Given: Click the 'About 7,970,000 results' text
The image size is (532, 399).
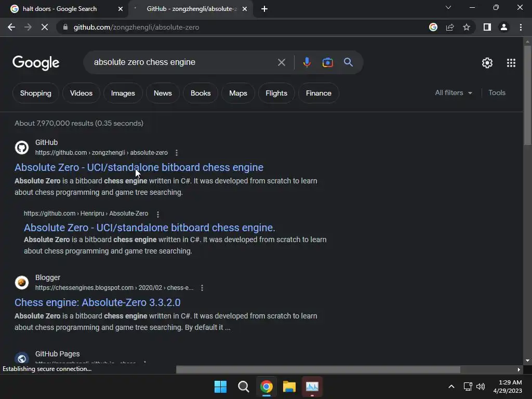Looking at the screenshot, I should pyautogui.click(x=79, y=123).
